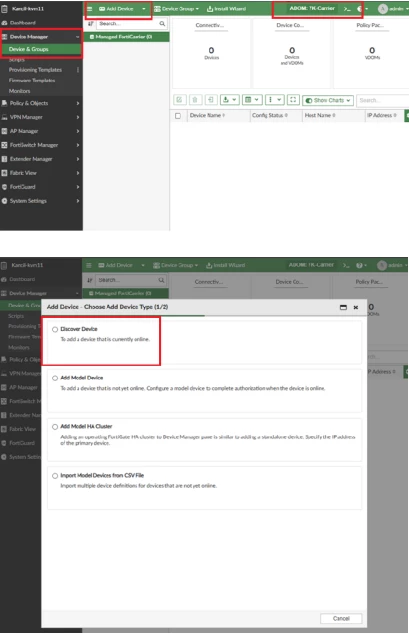Maximize the Add Device dialog
The height and width of the screenshot is (634, 409).
[343, 307]
